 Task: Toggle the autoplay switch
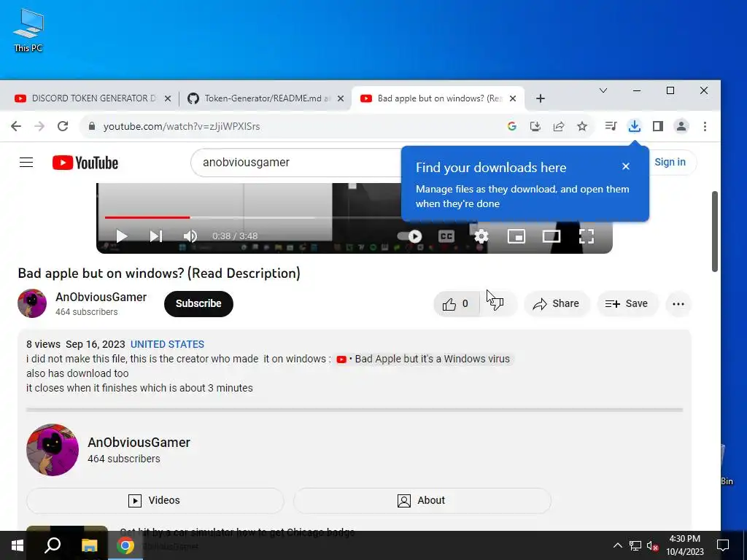coord(410,236)
